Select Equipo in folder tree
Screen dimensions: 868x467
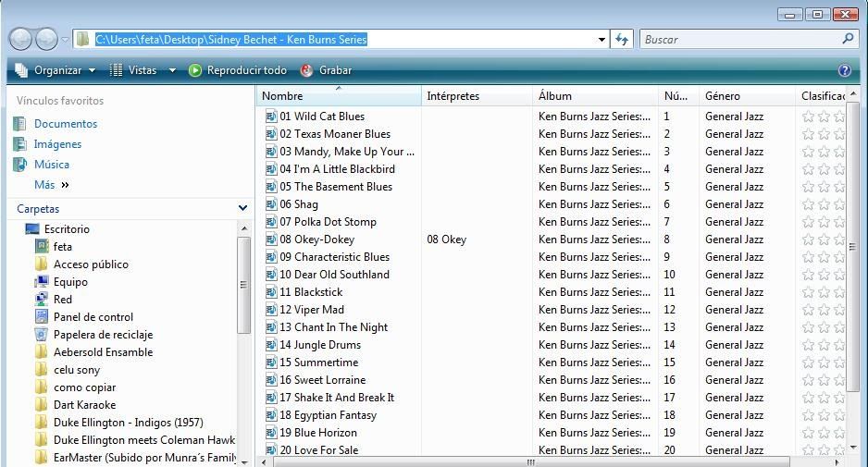70,282
